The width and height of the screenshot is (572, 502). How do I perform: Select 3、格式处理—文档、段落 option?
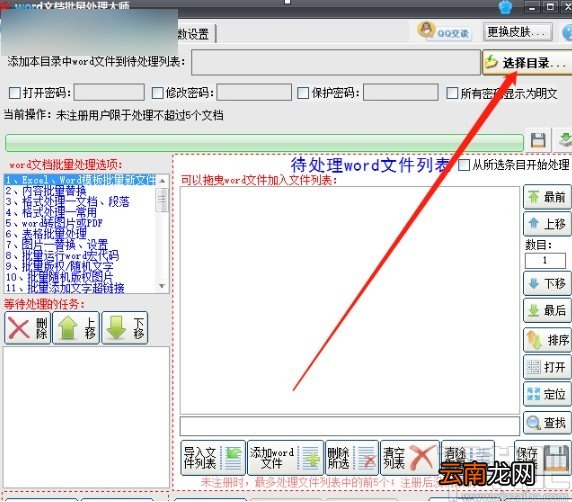(67, 201)
